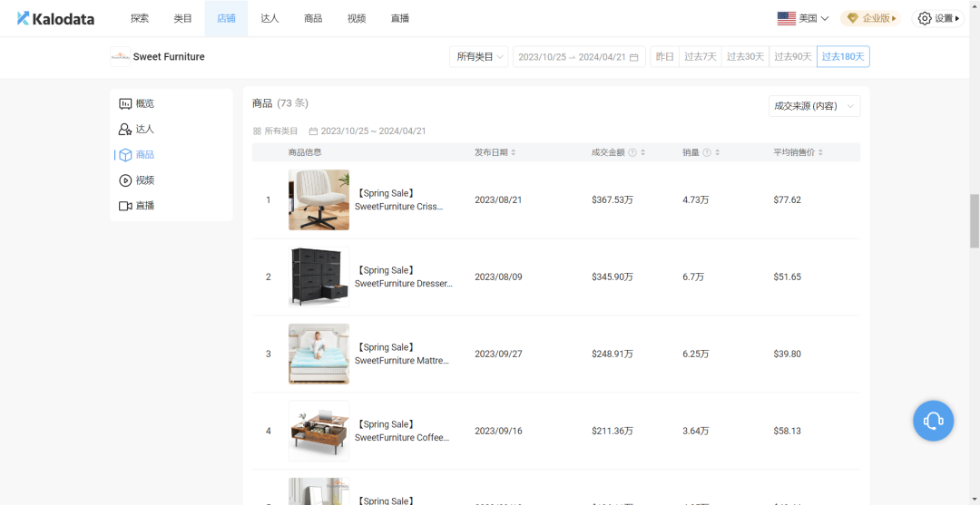
Task: Click the $345.90万 sales amount
Action: click(612, 277)
